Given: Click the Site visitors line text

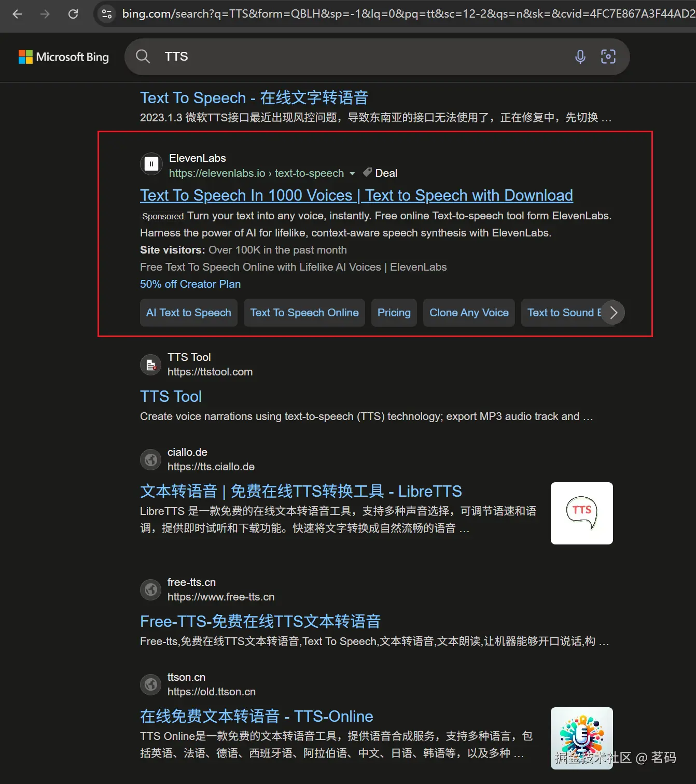Looking at the screenshot, I should pyautogui.click(x=243, y=250).
